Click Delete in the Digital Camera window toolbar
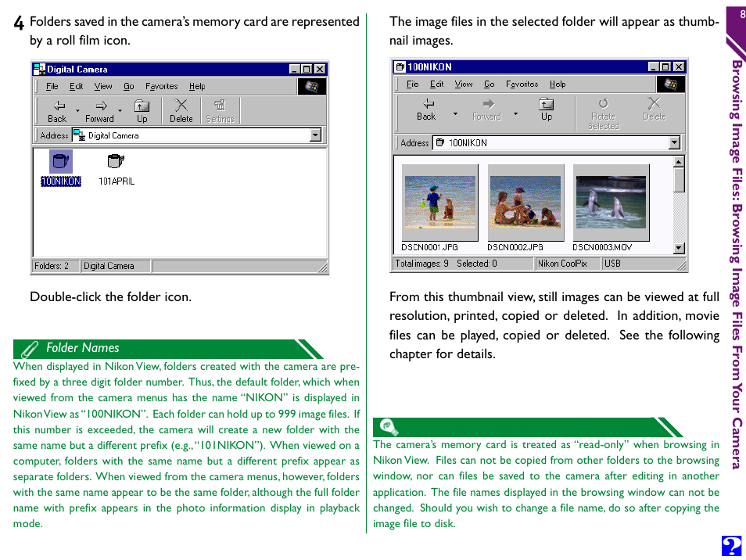Screen dimensions: 746x560 point(181,110)
